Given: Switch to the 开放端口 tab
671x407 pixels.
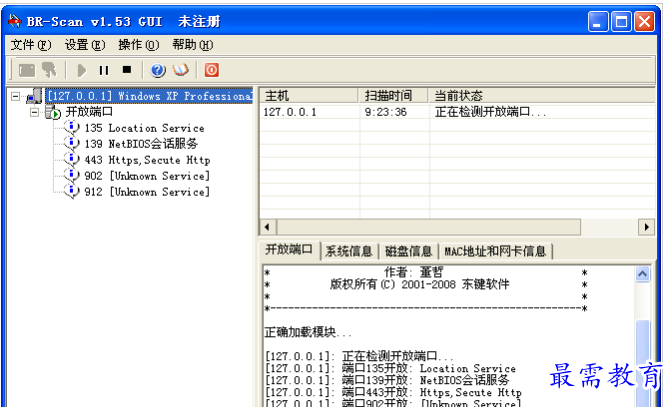Looking at the screenshot, I should (x=289, y=250).
